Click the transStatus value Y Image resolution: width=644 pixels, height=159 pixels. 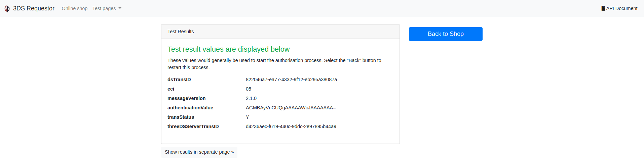pyautogui.click(x=248, y=117)
